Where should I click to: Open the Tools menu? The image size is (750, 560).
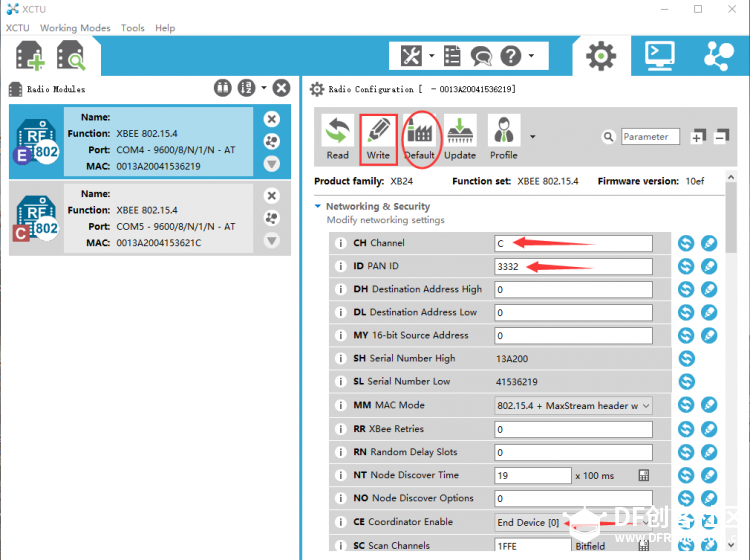click(132, 28)
